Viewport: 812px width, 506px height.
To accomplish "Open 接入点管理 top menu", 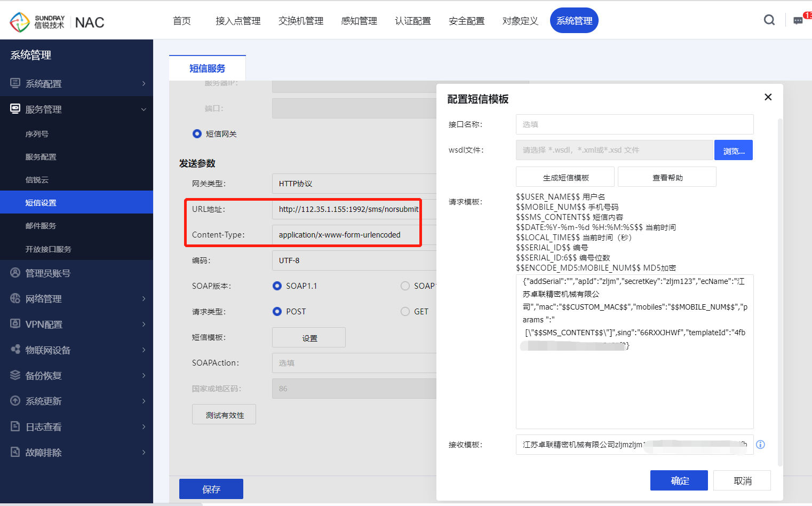I will [x=238, y=21].
